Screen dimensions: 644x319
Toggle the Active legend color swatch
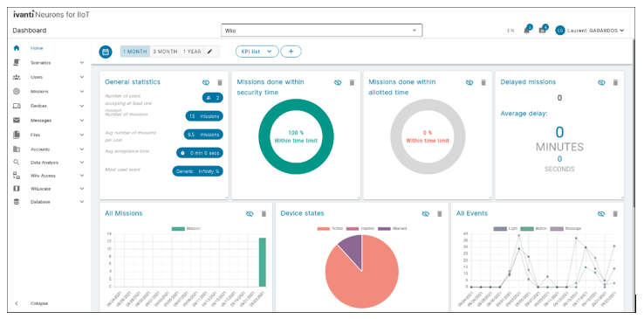(x=323, y=228)
